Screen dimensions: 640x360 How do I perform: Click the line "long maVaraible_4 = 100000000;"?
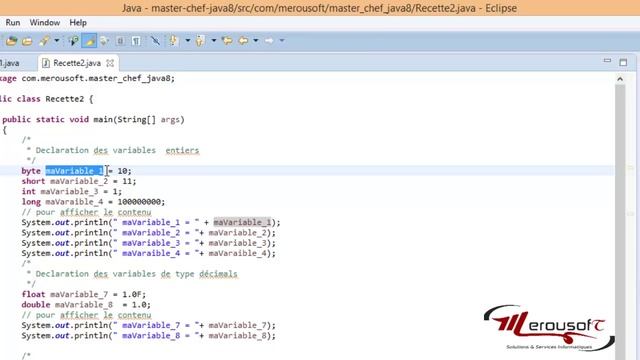point(93,202)
